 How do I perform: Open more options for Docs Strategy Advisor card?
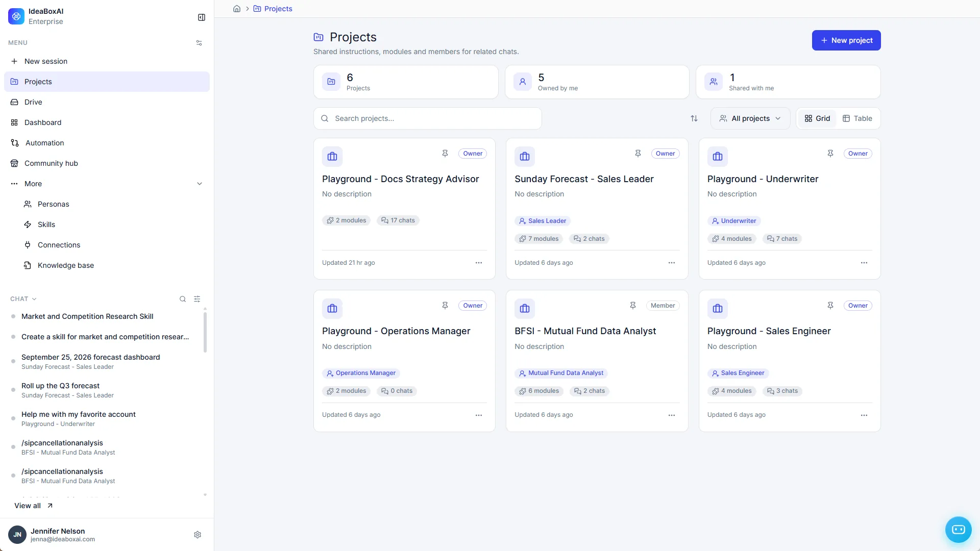479,263
